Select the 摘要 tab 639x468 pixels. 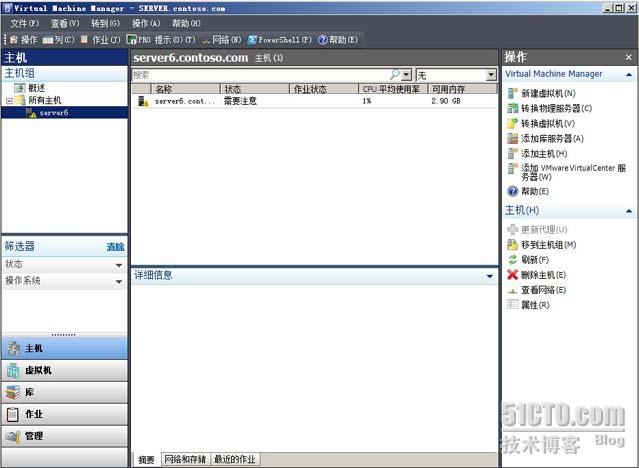click(146, 460)
